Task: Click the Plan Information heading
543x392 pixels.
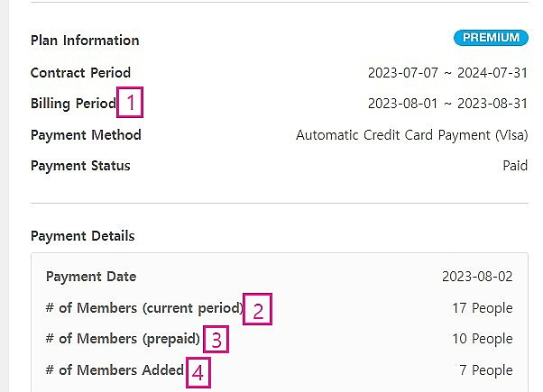Action: tap(85, 41)
